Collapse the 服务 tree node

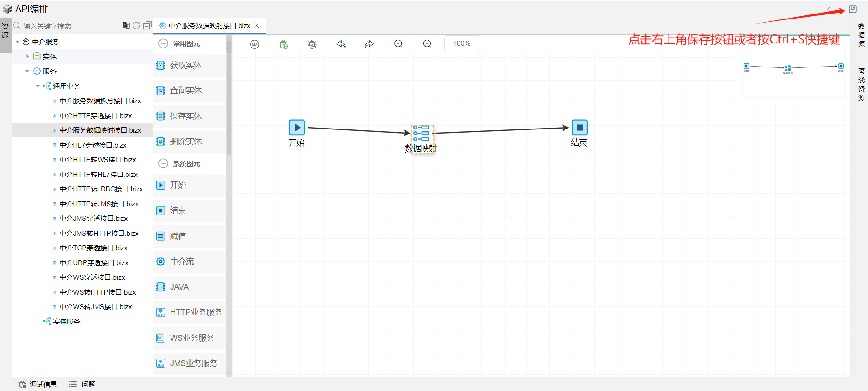28,72
